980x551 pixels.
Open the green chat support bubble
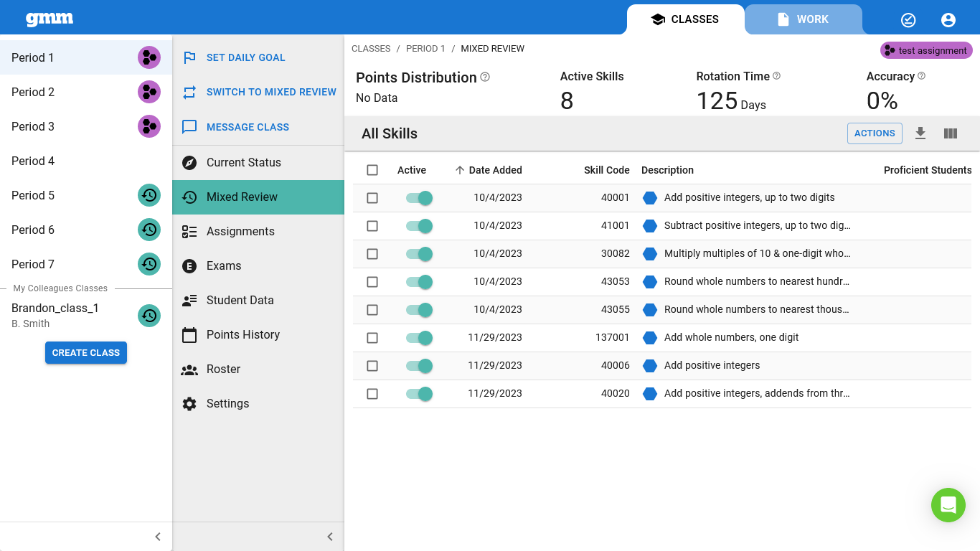[948, 505]
